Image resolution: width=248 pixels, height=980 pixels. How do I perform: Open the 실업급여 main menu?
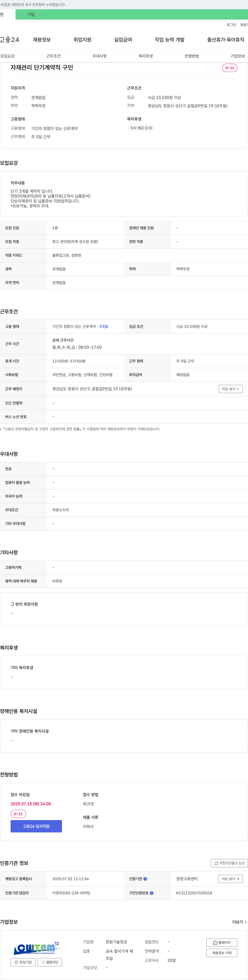[123, 39]
